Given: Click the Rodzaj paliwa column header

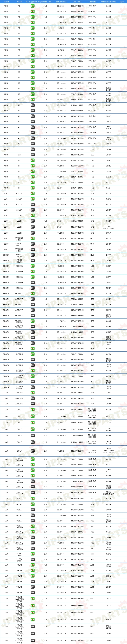Looking at the screenshot, I should (x=32, y=2).
